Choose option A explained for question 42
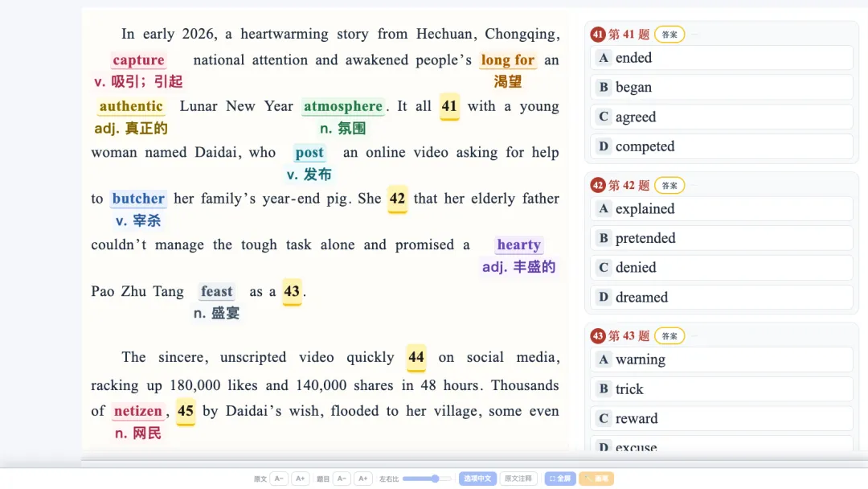Image resolution: width=868 pixels, height=489 pixels. (722, 209)
